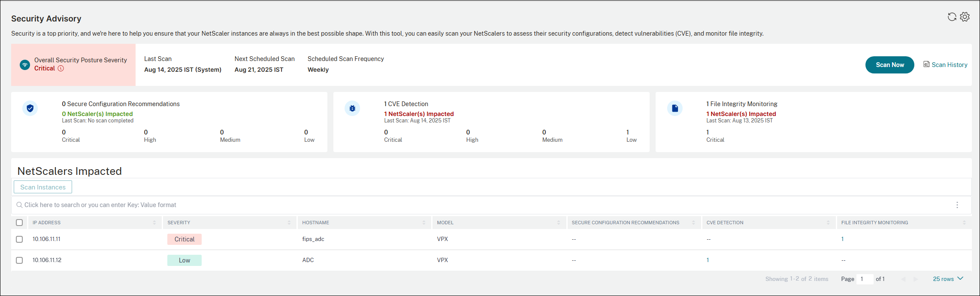Screen dimensions: 980x296
Task: Click the shield icon for Secure Configuration
Action: (x=30, y=108)
